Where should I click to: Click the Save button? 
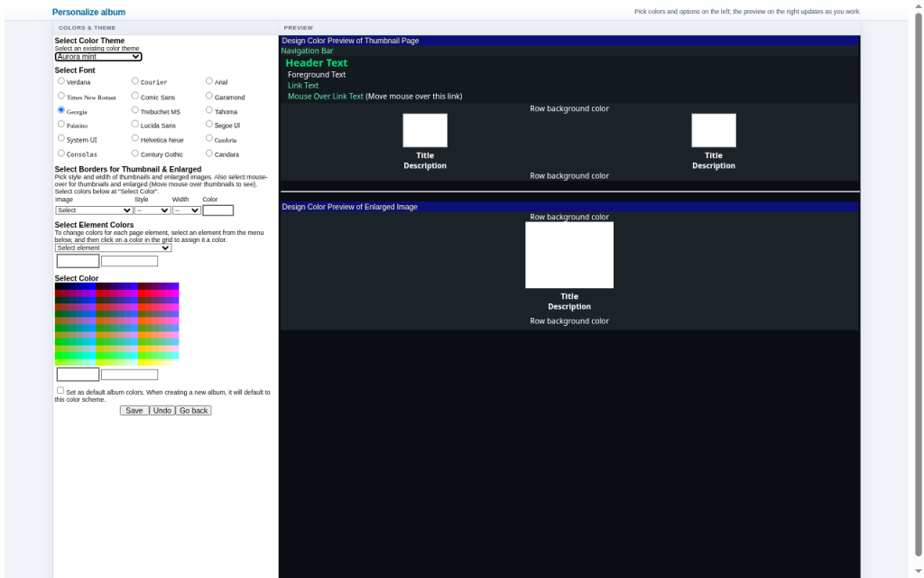click(134, 411)
